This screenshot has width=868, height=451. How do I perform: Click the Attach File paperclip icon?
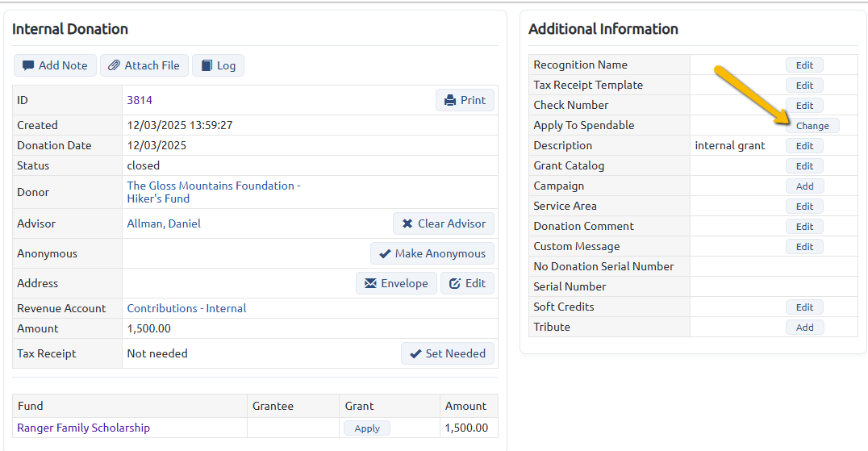click(x=114, y=65)
